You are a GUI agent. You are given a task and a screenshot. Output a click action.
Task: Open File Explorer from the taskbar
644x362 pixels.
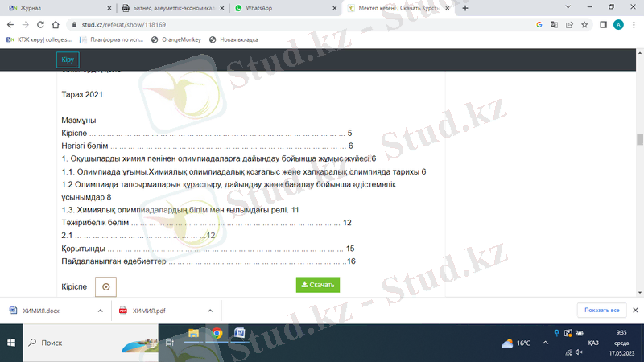(193, 333)
